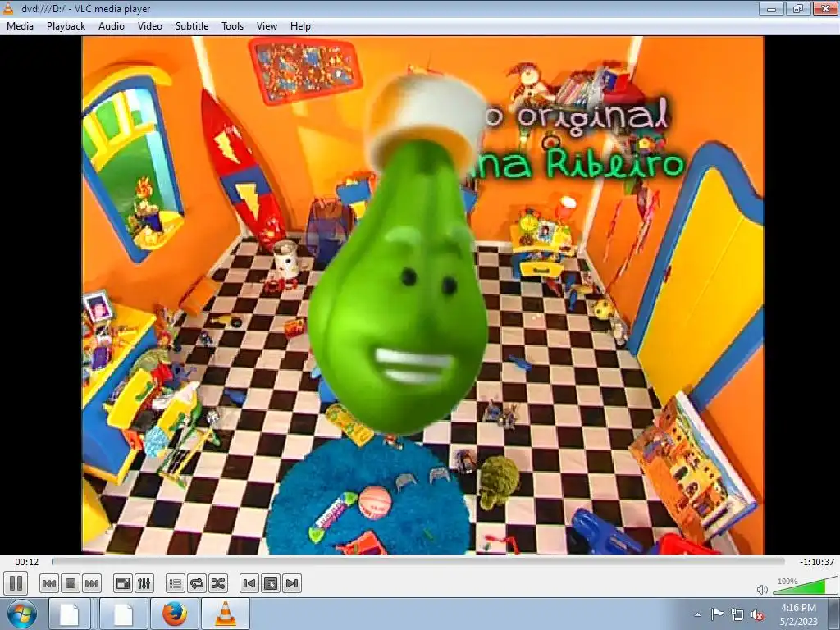
Task: Stop the video playback
Action: (71, 583)
